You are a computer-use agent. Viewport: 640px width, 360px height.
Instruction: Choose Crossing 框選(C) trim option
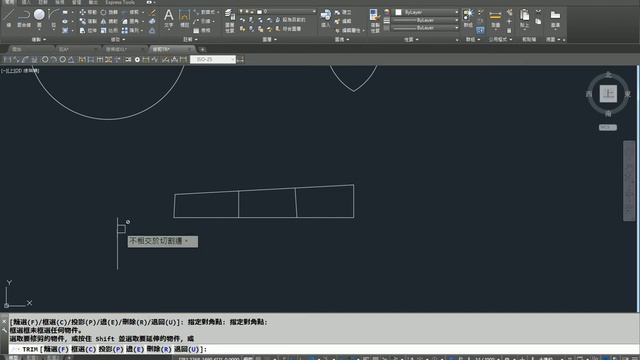coord(84,349)
